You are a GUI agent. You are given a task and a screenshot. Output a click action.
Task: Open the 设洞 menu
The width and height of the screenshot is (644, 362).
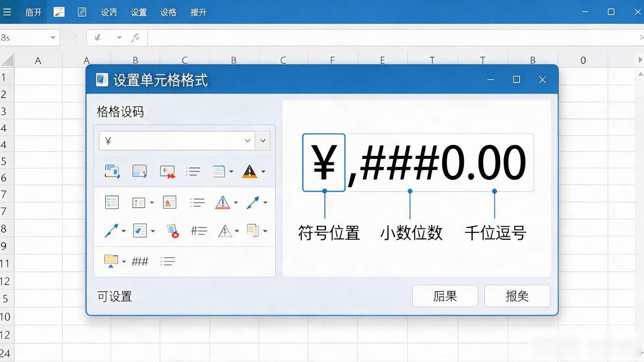click(109, 12)
